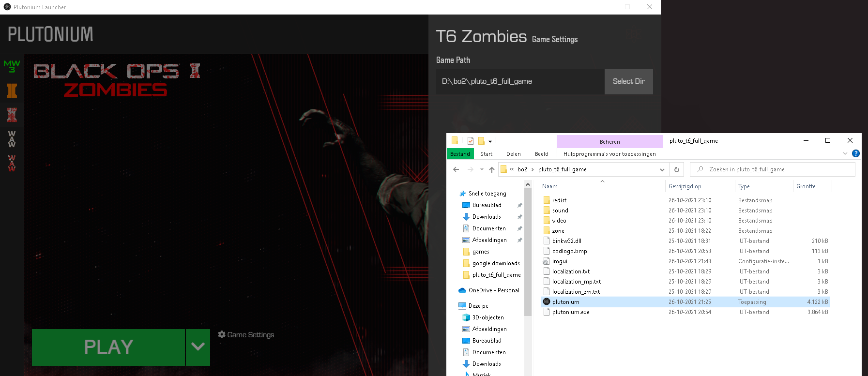
Task: Select the localization.txt file
Action: click(x=685, y=271)
